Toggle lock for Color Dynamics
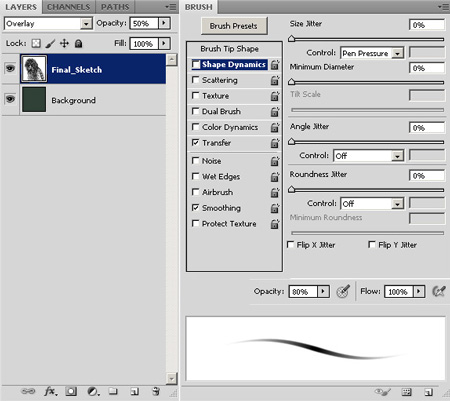450x401 pixels. pyautogui.click(x=275, y=127)
